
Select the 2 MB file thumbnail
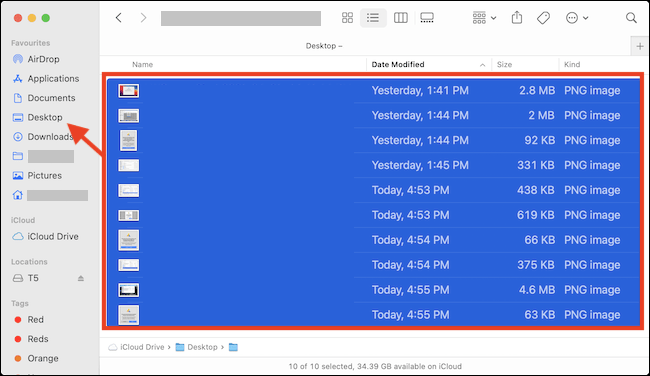coord(129,116)
